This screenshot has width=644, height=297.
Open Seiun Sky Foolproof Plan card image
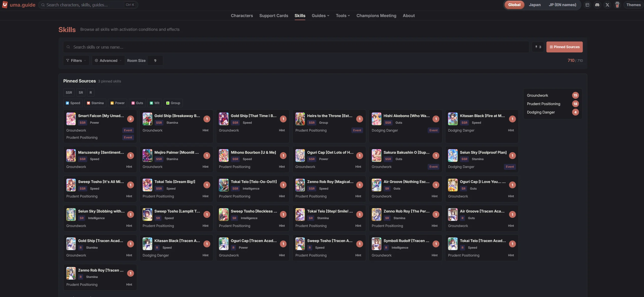pyautogui.click(x=453, y=155)
